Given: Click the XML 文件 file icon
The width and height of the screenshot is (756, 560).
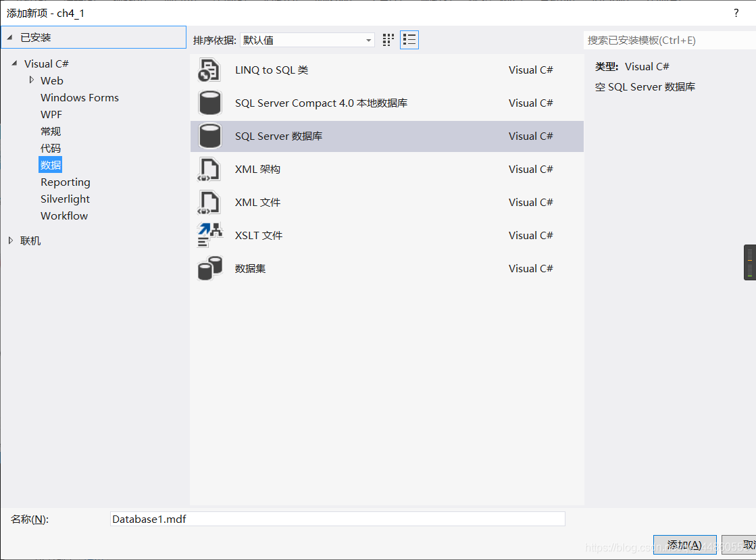Looking at the screenshot, I should pyautogui.click(x=209, y=203).
